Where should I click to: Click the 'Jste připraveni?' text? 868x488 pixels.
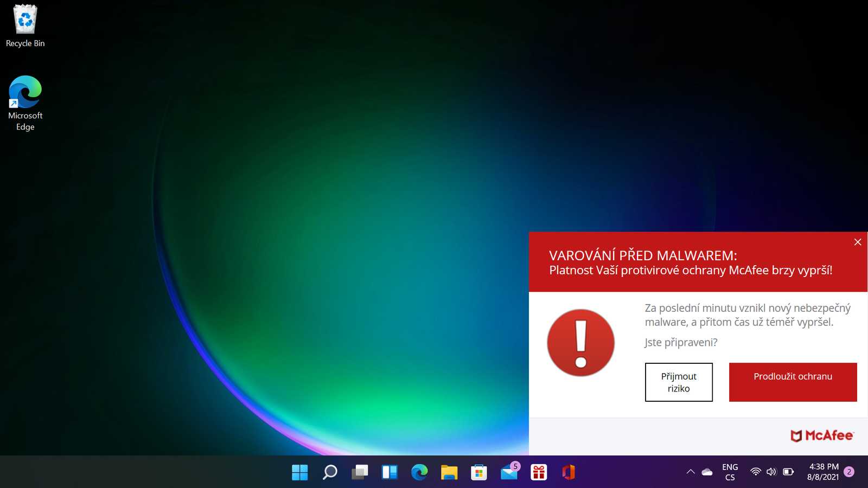681,342
